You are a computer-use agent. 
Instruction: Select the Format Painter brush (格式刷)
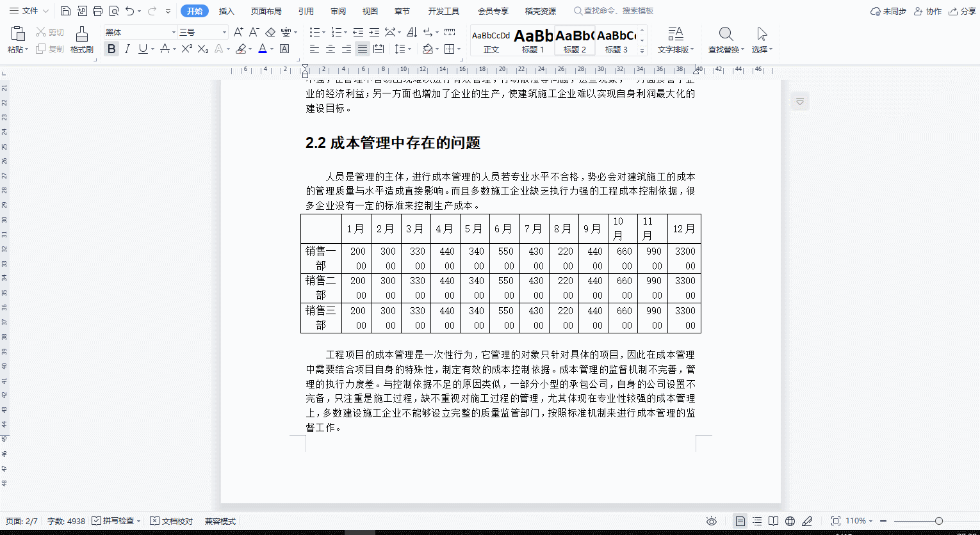tap(82, 40)
